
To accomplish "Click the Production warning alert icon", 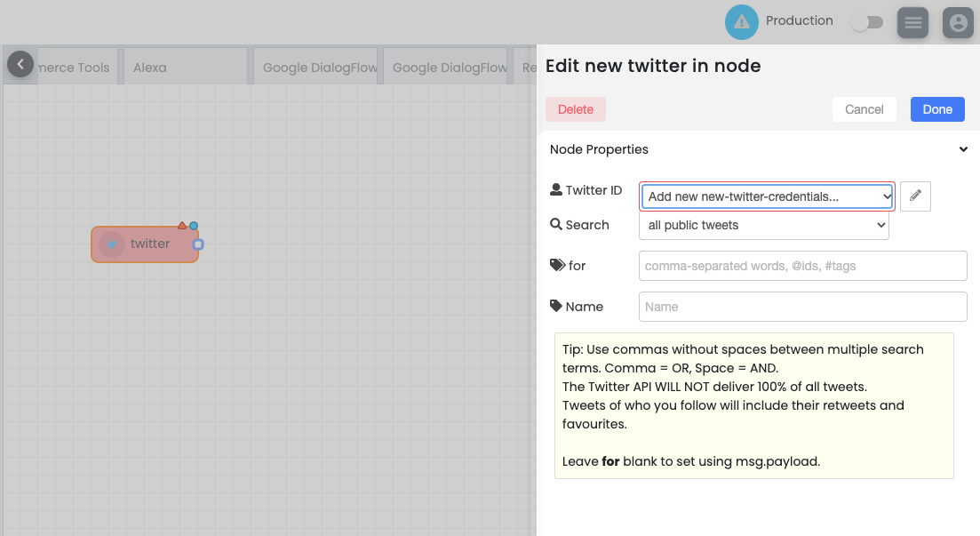I will (x=741, y=22).
